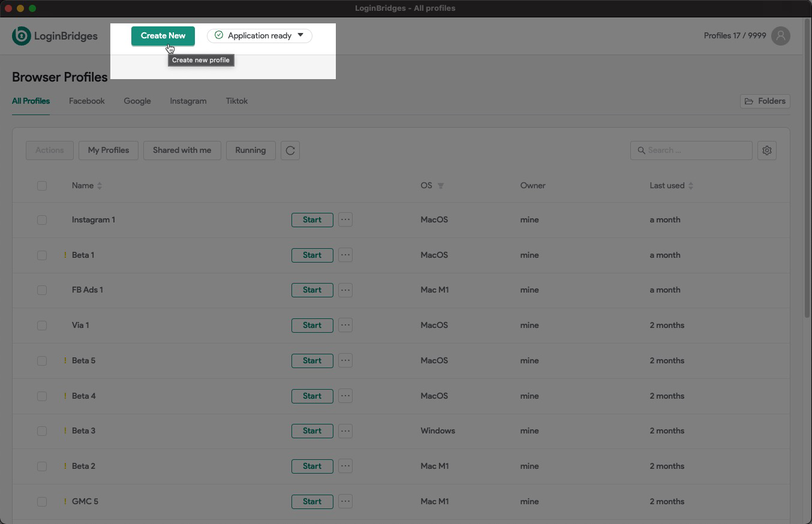Refresh the profiles list
812x524 pixels.
coord(290,150)
